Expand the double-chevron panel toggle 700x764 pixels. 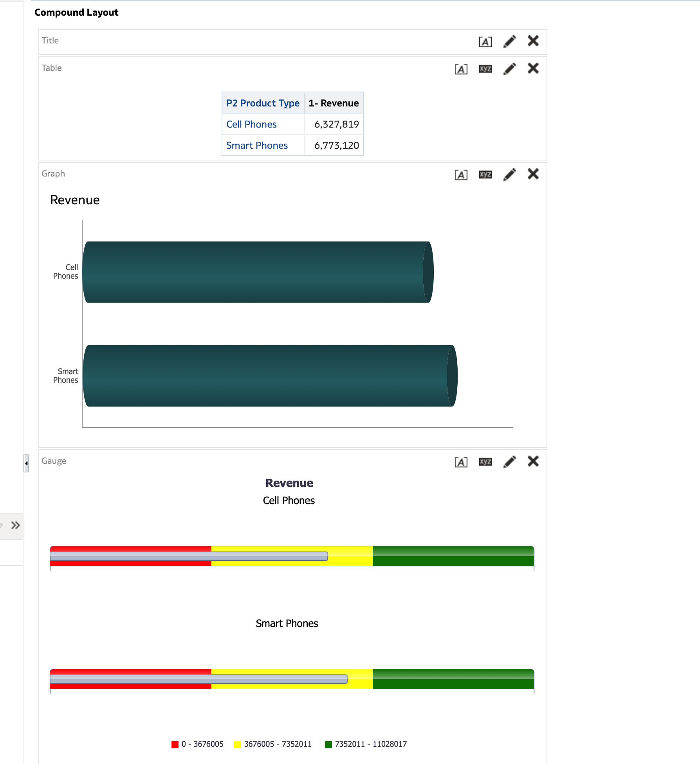pos(15,525)
